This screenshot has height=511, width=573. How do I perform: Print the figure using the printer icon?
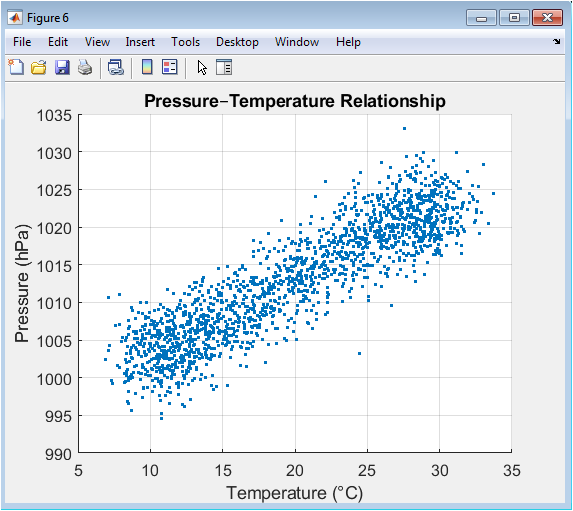pyautogui.click(x=85, y=68)
